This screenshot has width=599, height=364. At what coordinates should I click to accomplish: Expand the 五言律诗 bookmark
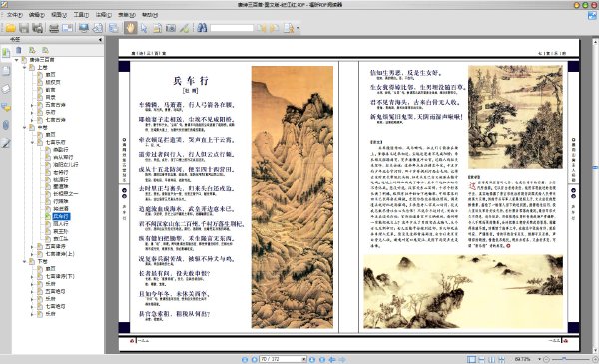point(32,247)
